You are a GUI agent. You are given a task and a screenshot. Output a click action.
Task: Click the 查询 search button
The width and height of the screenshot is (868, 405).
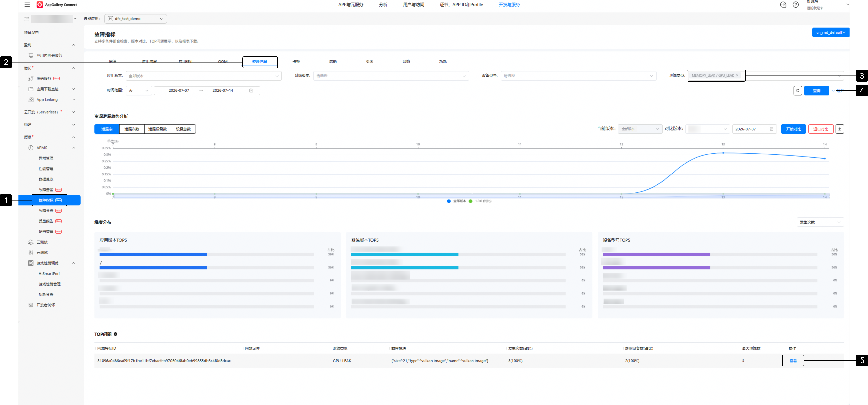816,91
